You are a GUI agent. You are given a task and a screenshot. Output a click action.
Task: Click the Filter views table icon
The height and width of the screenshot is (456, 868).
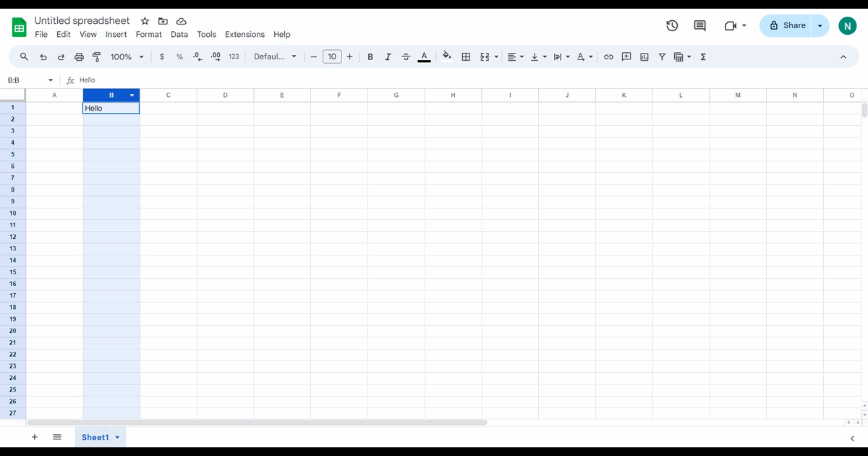[x=678, y=56]
